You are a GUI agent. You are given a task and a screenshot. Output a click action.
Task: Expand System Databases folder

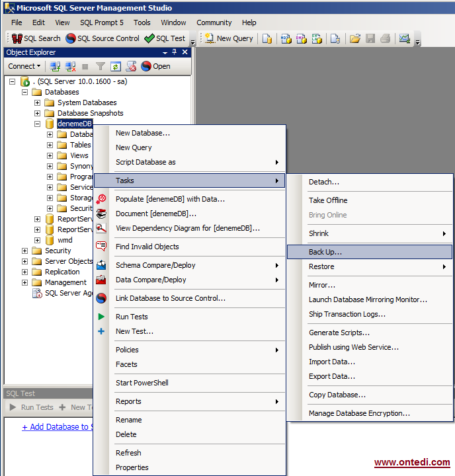tap(37, 103)
